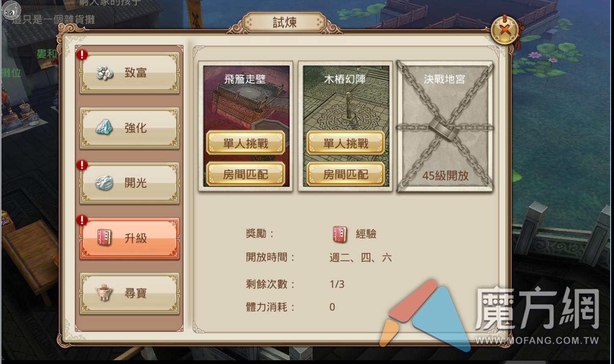Click the red alert badge on 升級
Screen dimensions: 614x364
(x=82, y=220)
